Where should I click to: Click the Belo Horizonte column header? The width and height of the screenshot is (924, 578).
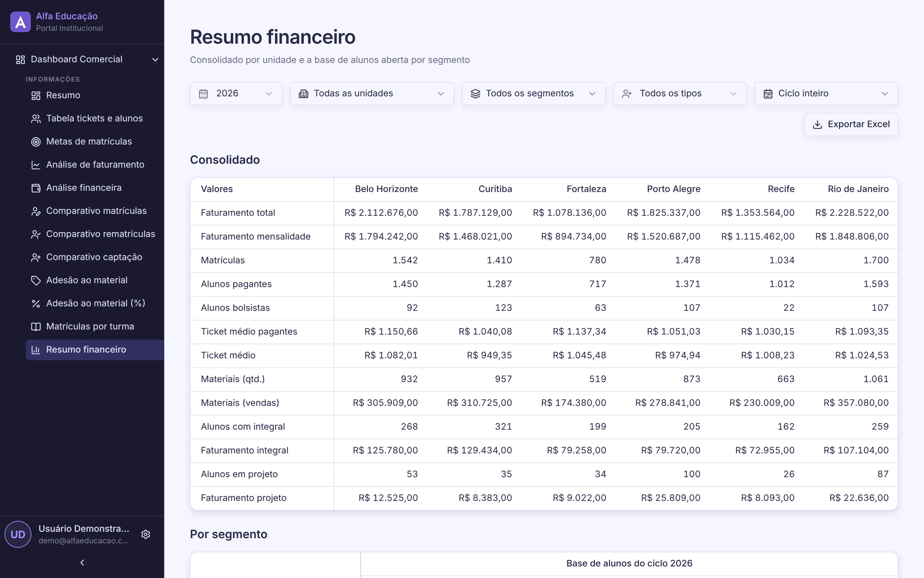386,189
